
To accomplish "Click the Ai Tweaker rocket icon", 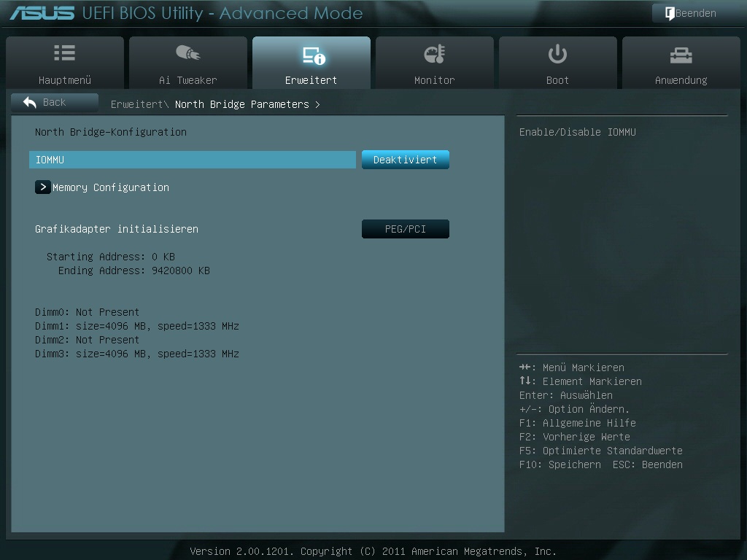I will [187, 52].
